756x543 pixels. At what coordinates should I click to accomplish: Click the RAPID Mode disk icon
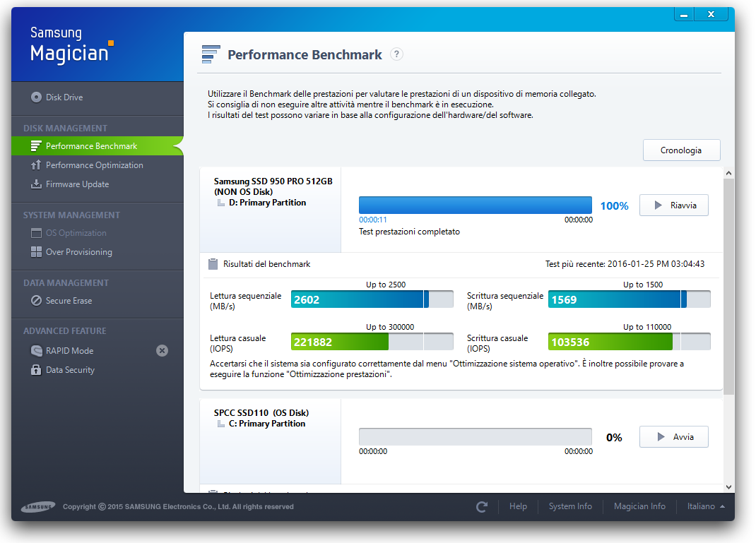[36, 351]
